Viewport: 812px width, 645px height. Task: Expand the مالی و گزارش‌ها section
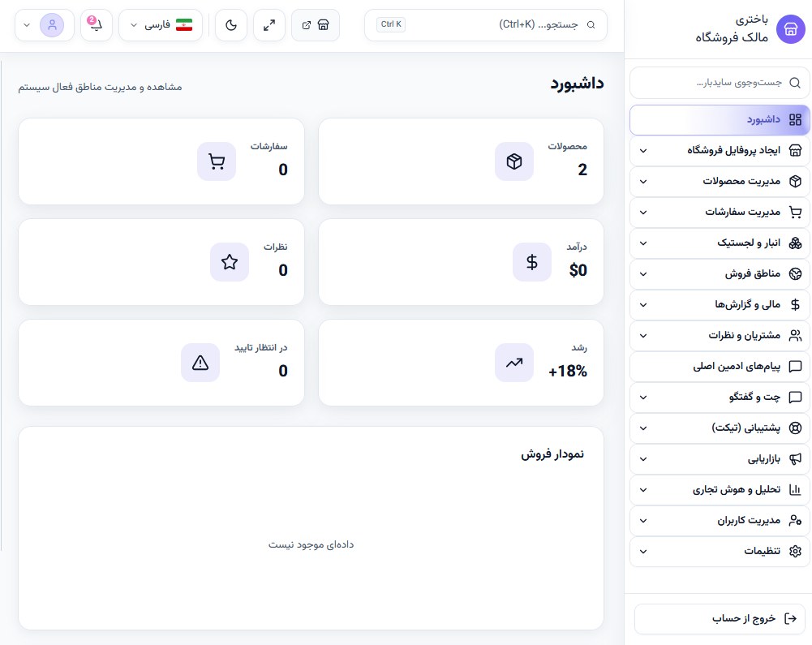pos(720,304)
